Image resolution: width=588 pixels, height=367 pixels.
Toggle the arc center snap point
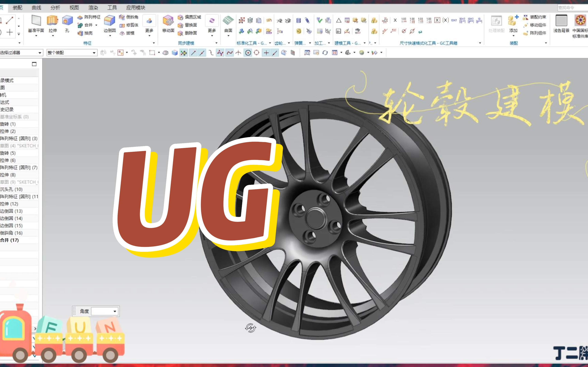tap(248, 53)
